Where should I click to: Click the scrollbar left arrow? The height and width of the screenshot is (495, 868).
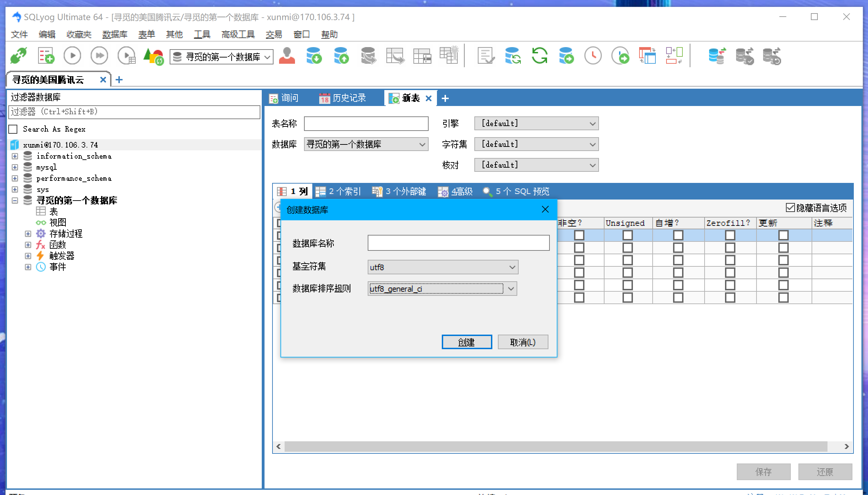pyautogui.click(x=278, y=447)
